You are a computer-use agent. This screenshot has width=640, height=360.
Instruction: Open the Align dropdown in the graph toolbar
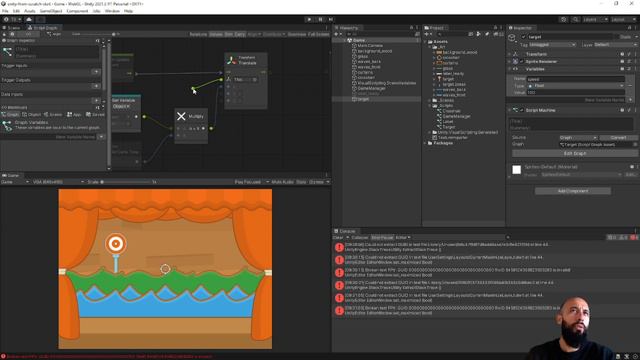coord(254,34)
